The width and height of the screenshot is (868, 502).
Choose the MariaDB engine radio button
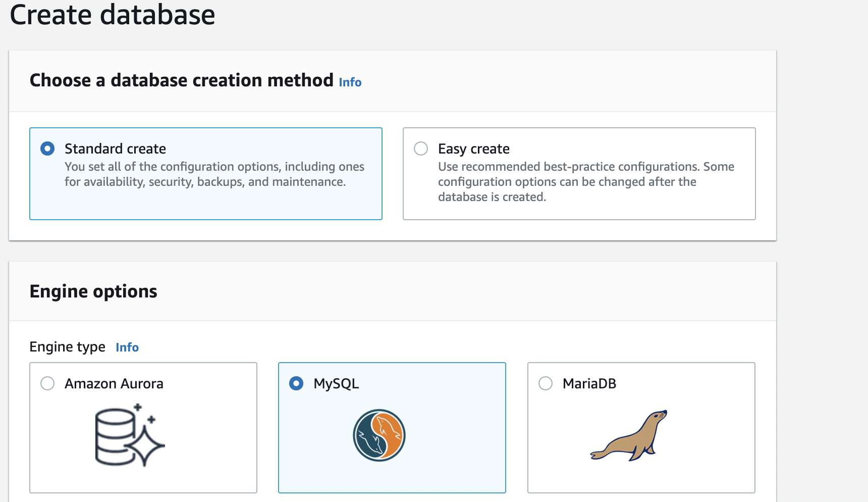tap(546, 383)
